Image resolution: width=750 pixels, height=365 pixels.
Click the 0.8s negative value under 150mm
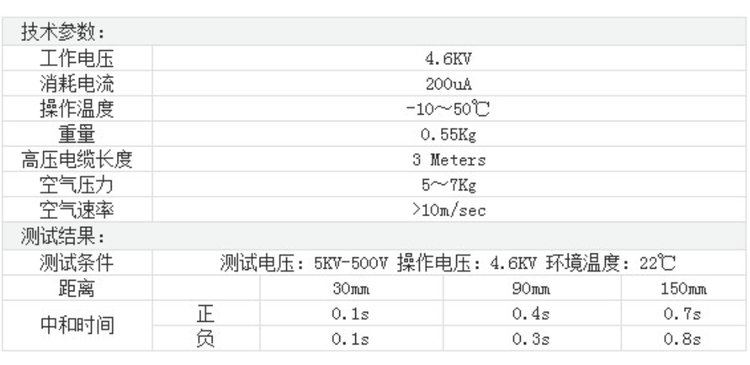click(x=683, y=339)
